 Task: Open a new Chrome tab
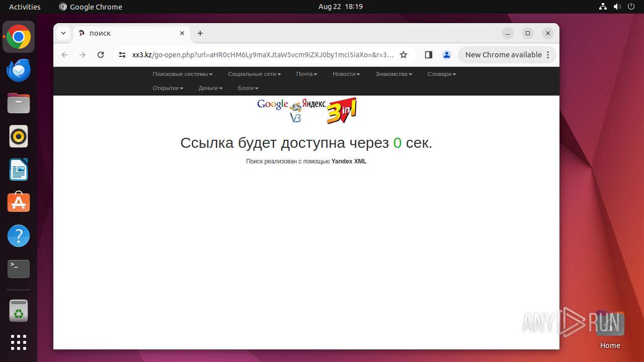click(200, 33)
